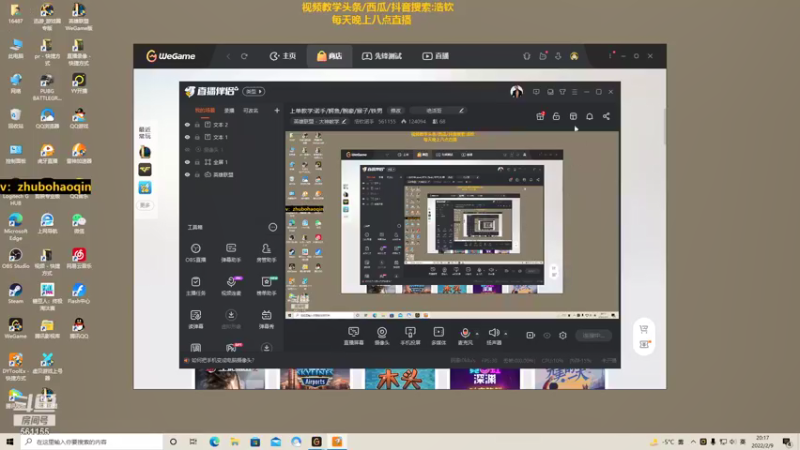
Task: Toggle the lock on the 英雄联盟 layer
Action: 197,174
